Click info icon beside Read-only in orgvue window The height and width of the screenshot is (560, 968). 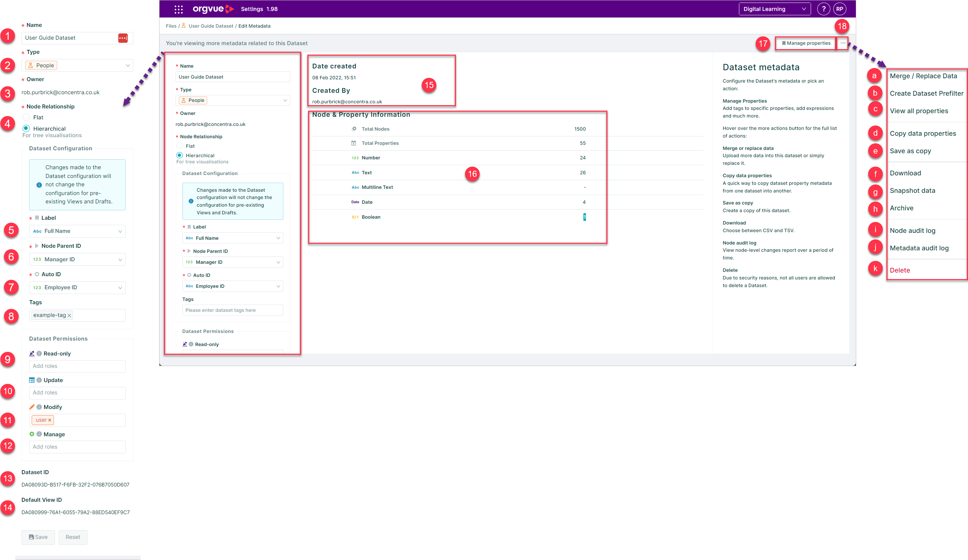(191, 344)
